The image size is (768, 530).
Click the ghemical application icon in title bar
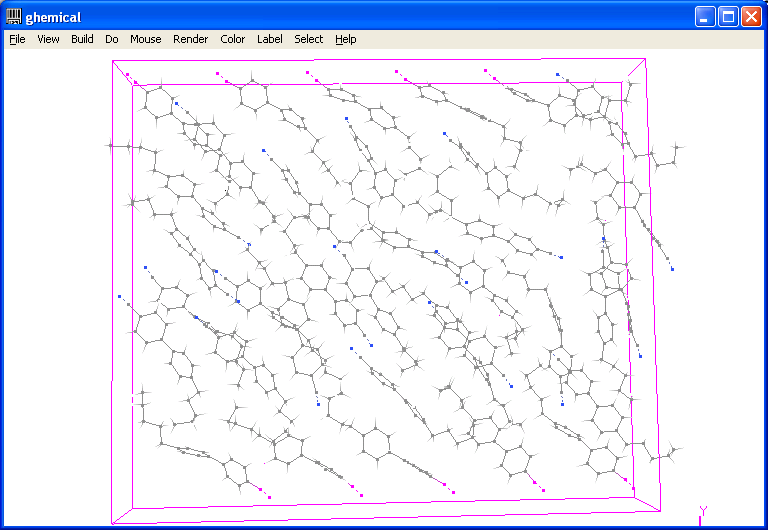click(14, 17)
